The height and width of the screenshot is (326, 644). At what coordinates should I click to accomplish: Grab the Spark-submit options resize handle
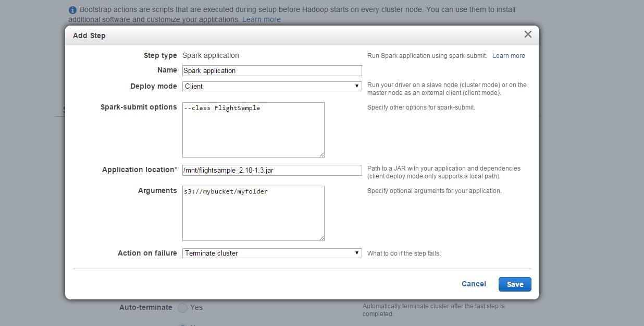(321, 154)
